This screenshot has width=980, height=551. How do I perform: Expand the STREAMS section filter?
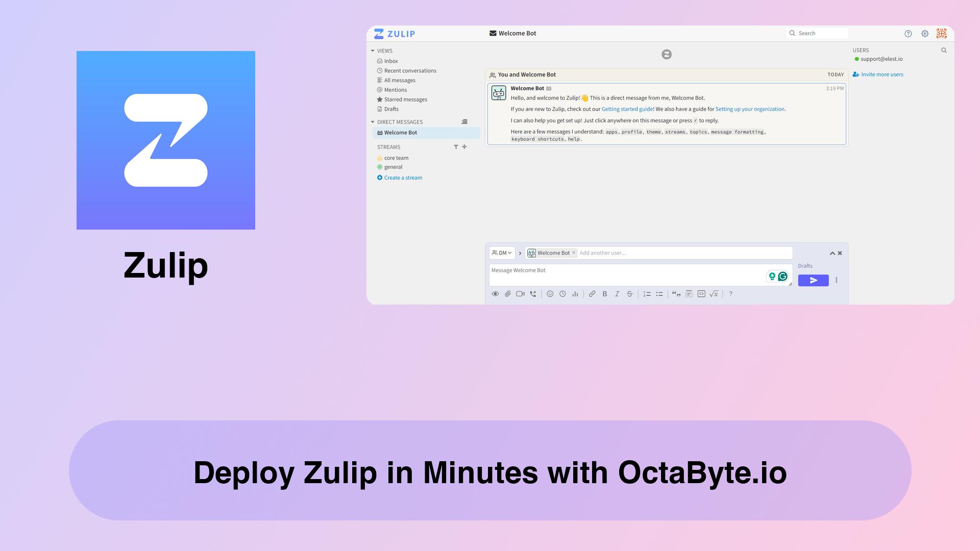click(x=455, y=146)
